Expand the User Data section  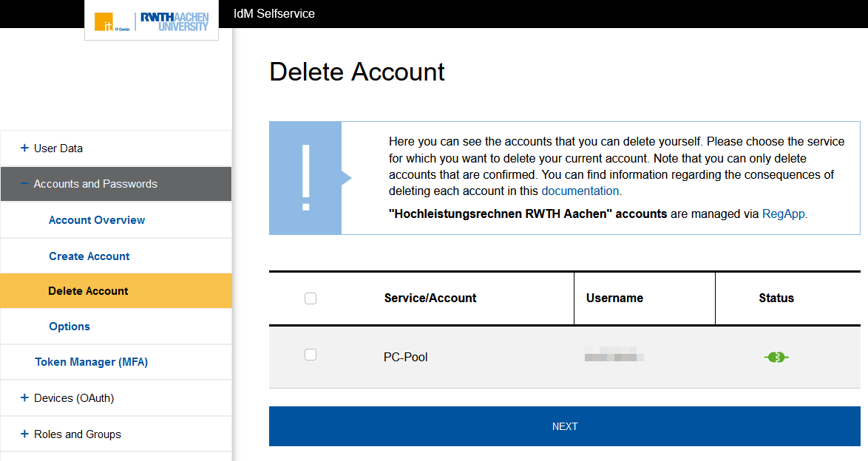click(x=58, y=148)
